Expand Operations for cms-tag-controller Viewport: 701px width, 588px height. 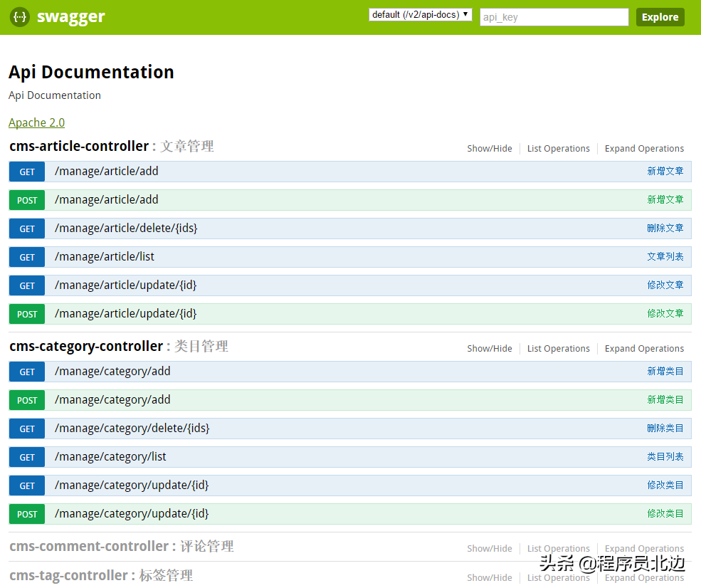[x=643, y=577]
